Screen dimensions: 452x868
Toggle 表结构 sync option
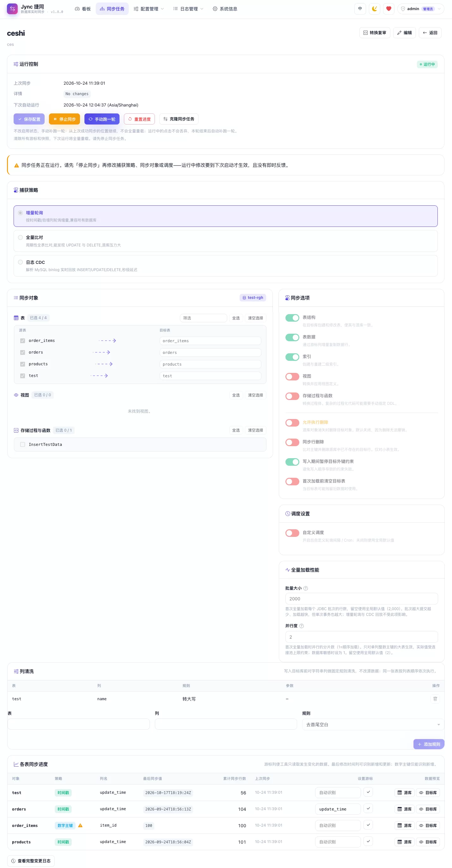tap(292, 318)
